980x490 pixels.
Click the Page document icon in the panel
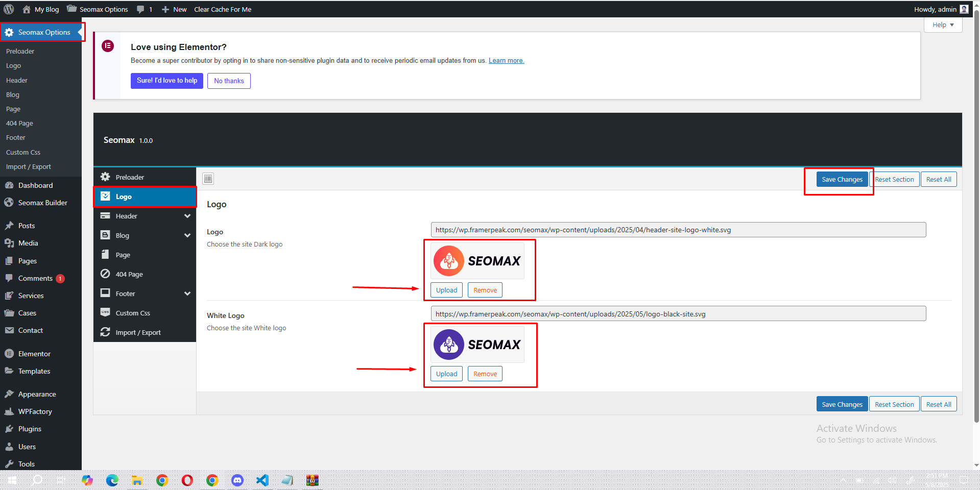pyautogui.click(x=105, y=254)
